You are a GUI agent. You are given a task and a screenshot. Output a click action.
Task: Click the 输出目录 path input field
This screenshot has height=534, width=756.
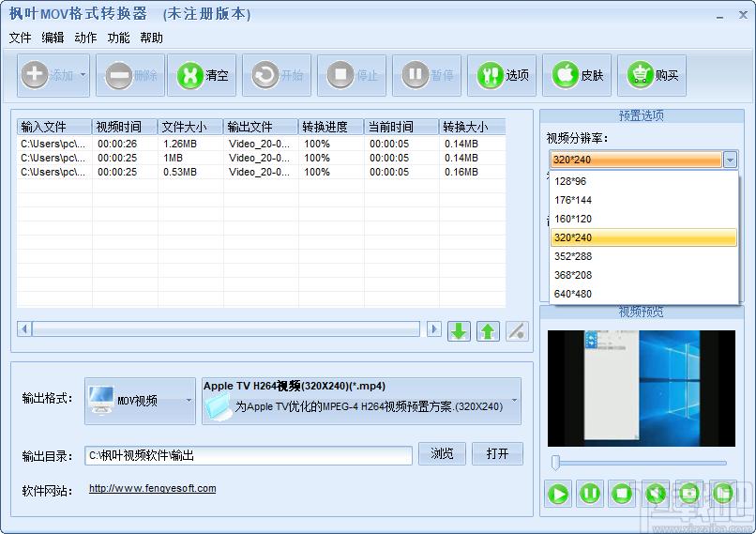pyautogui.click(x=249, y=455)
